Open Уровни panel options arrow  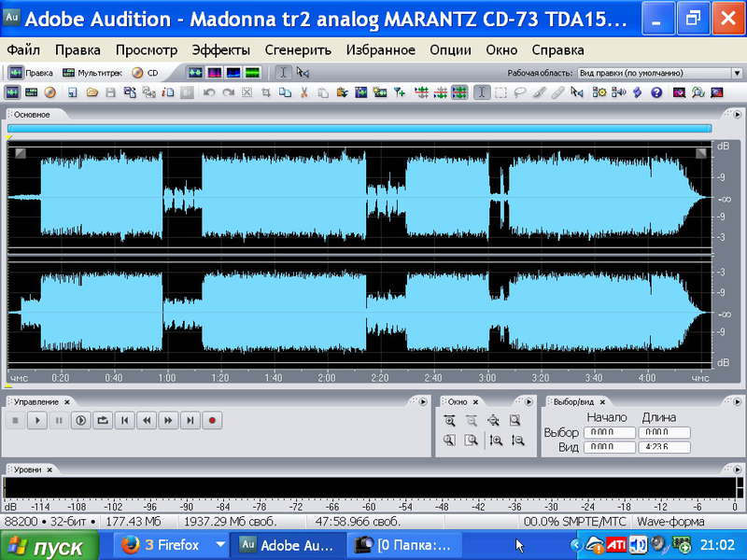click(737, 469)
